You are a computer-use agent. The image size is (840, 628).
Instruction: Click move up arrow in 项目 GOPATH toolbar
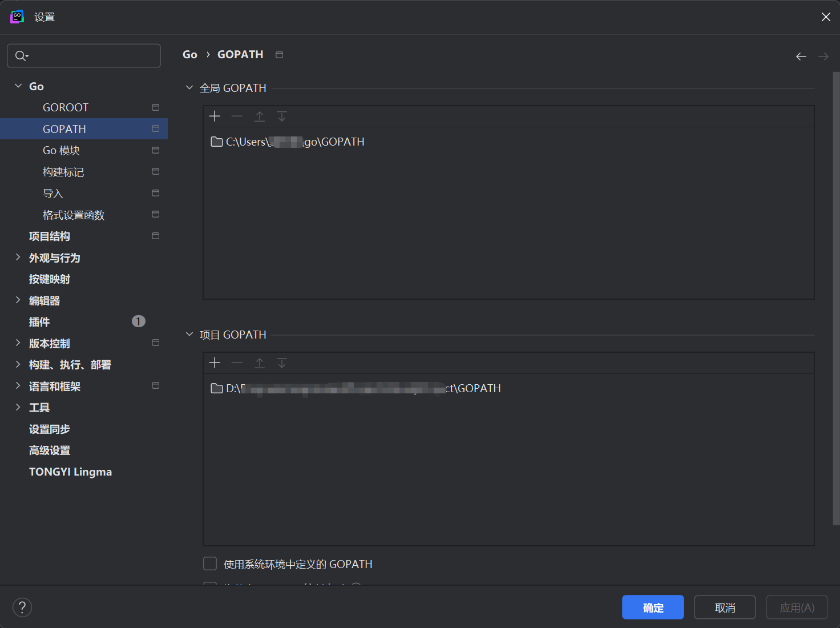pyautogui.click(x=260, y=363)
